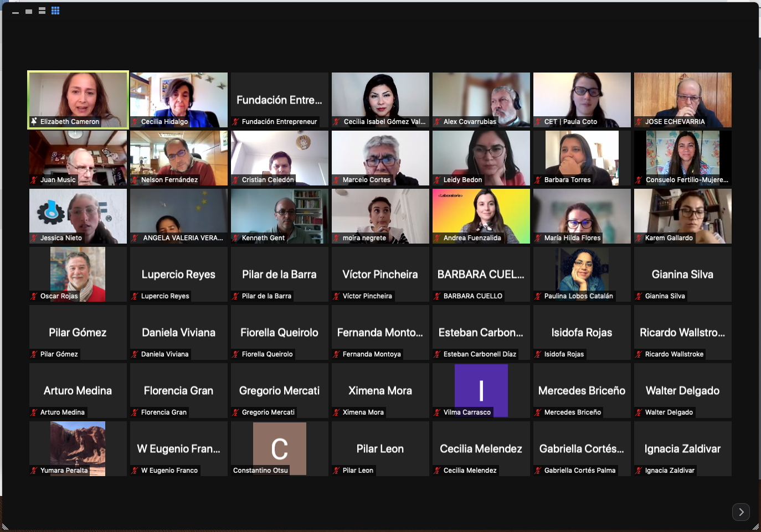This screenshot has height=532, width=761.
Task: Select Pilar Gómez's tile
Action: [78, 332]
